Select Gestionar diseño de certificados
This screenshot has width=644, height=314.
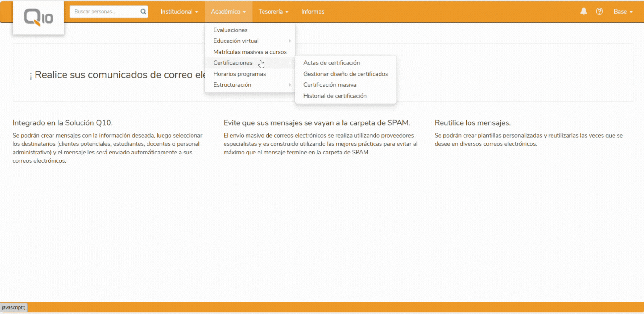345,74
